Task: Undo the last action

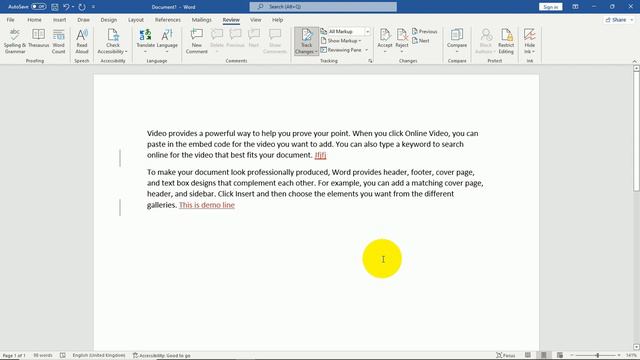Action: 66,7
